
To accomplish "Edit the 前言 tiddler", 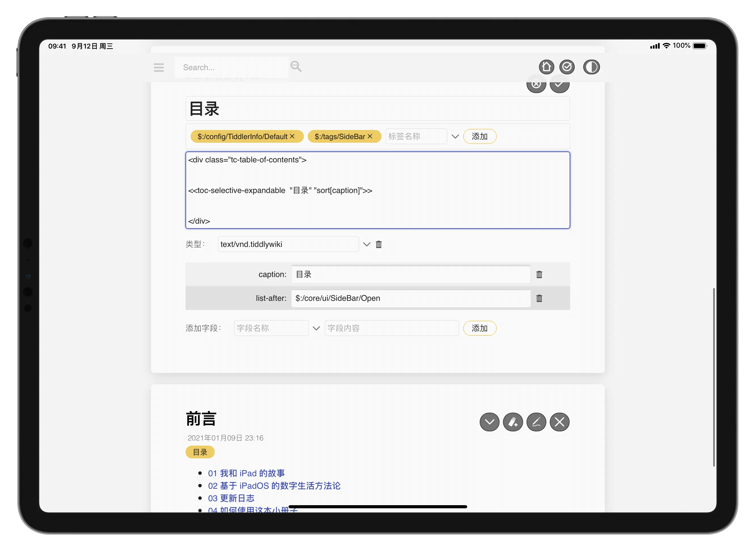I will pyautogui.click(x=536, y=422).
